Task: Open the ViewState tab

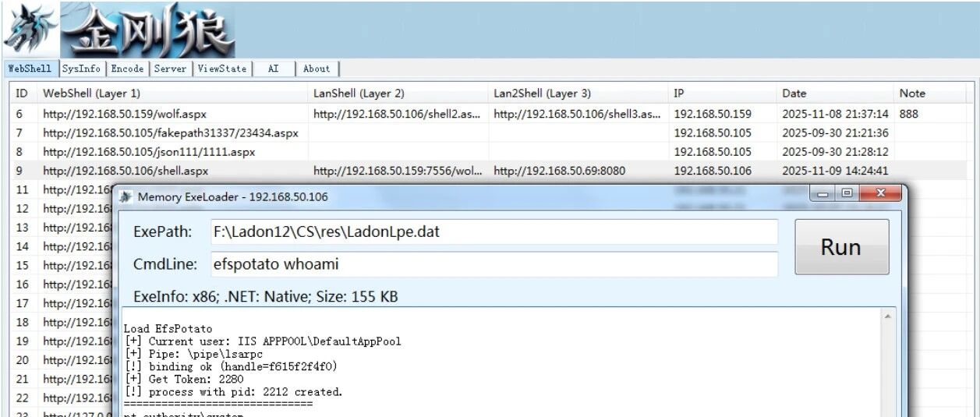Action: click(x=222, y=69)
